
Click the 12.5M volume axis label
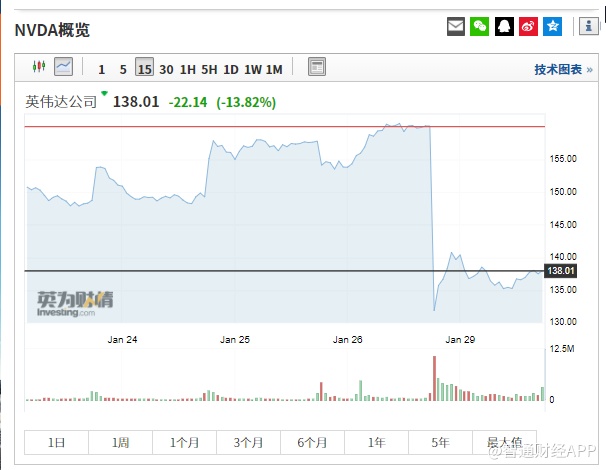tap(562, 349)
